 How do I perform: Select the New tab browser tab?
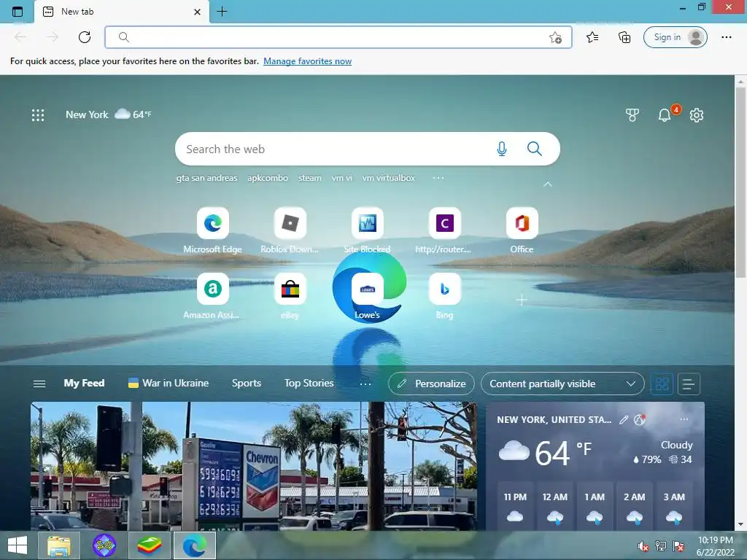tap(122, 12)
